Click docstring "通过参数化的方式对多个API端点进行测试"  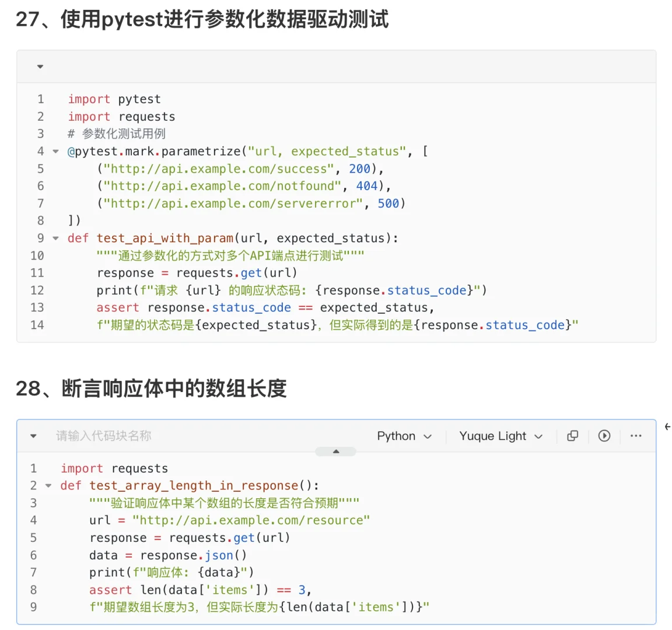(x=230, y=256)
